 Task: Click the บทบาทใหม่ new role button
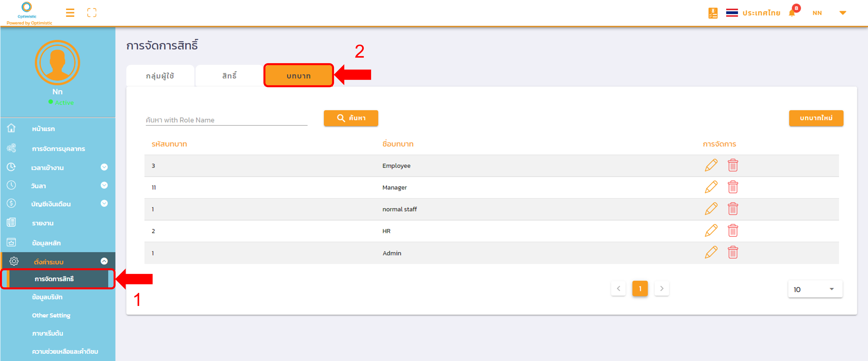tap(816, 118)
